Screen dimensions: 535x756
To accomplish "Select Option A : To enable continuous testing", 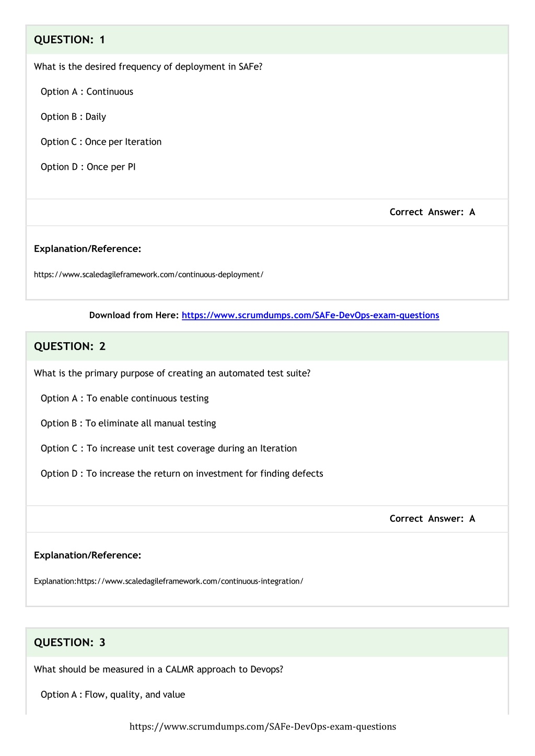I will tap(124, 399).
